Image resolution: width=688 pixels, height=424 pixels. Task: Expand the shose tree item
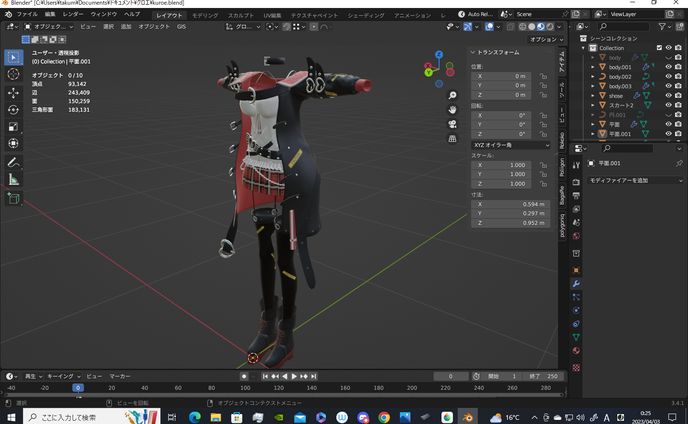pyautogui.click(x=593, y=96)
